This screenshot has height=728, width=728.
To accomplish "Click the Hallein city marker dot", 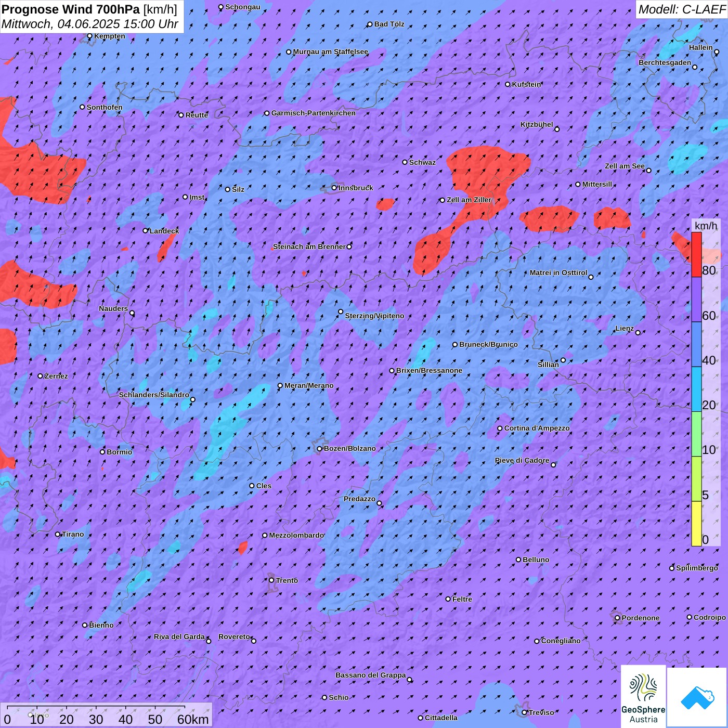I will coord(717,51).
